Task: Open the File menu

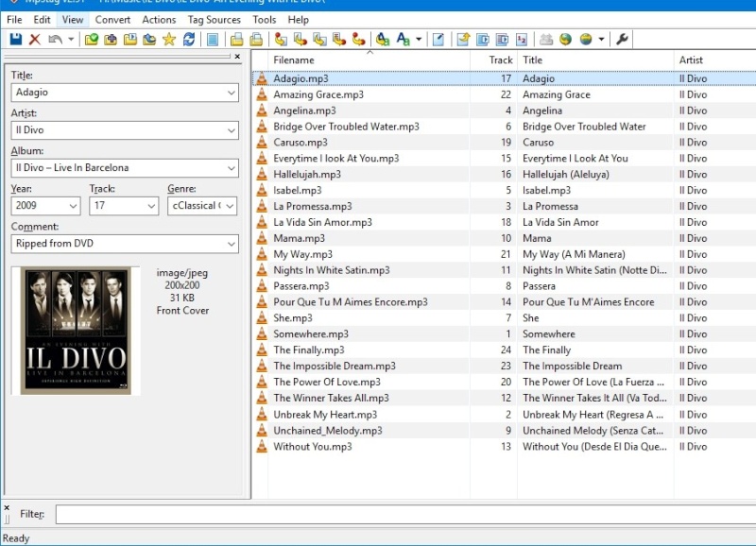Action: 14,20
